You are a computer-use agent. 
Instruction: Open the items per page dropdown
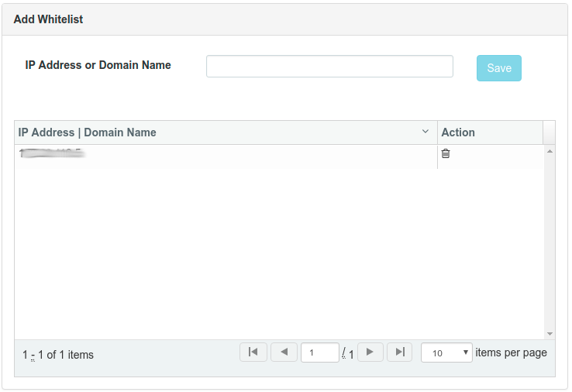pyautogui.click(x=446, y=352)
